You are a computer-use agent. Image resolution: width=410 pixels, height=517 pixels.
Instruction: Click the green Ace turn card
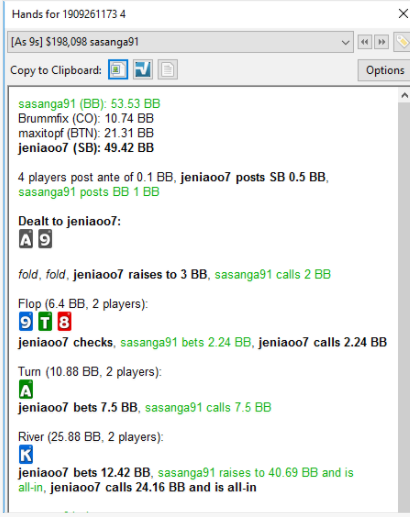point(26,389)
